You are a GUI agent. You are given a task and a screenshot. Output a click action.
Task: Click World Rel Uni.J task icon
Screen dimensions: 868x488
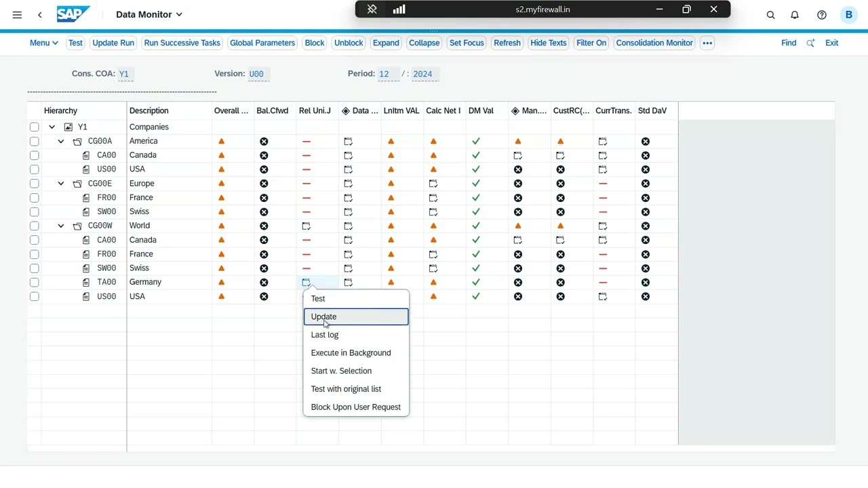pos(307,226)
